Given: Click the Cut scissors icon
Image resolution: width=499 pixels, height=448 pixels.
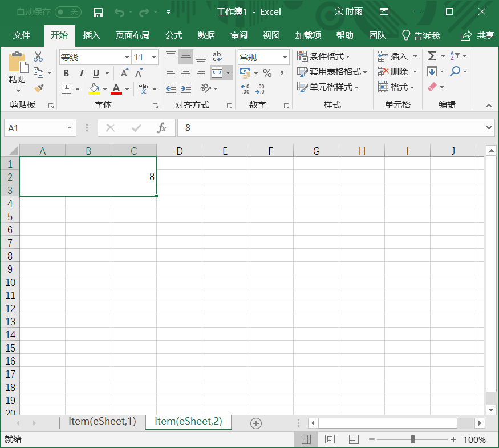Looking at the screenshot, I should [38, 56].
